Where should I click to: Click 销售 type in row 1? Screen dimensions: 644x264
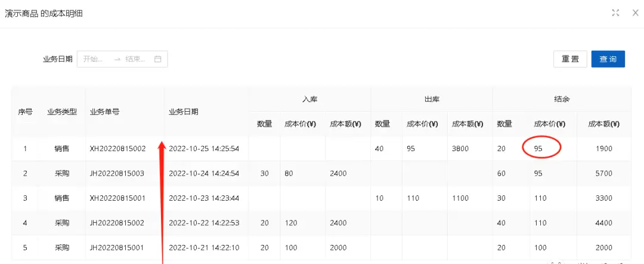(62, 149)
